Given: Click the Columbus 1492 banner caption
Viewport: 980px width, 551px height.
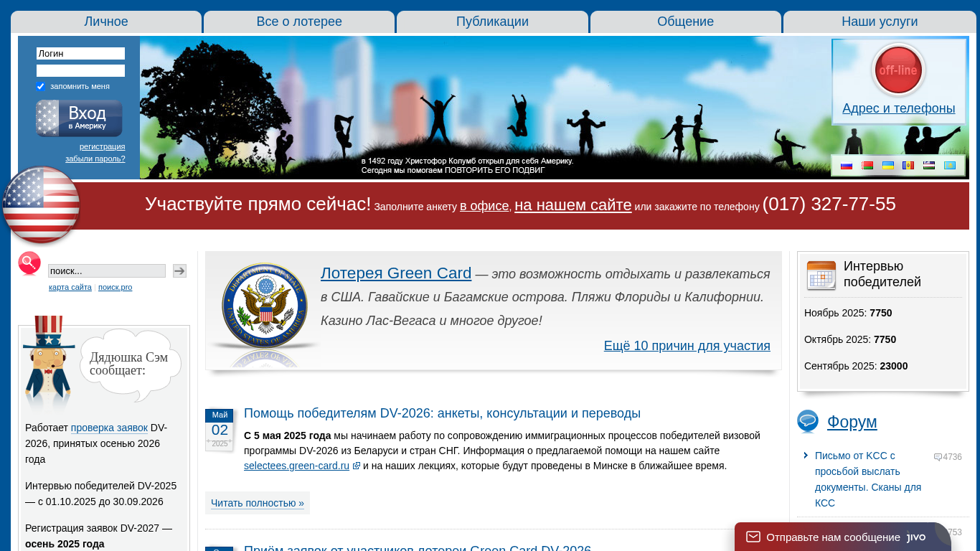Looking at the screenshot, I should pyautogui.click(x=468, y=166).
